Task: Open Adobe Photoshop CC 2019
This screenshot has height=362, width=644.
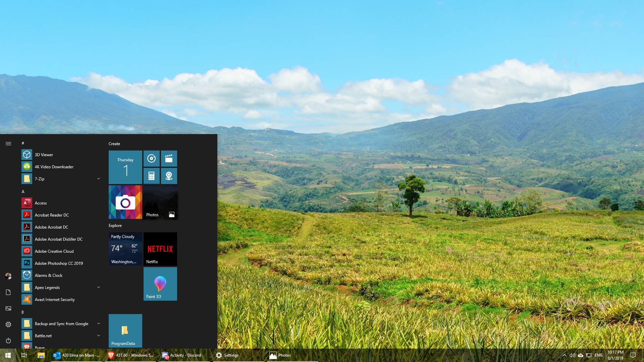Action: click(x=58, y=263)
